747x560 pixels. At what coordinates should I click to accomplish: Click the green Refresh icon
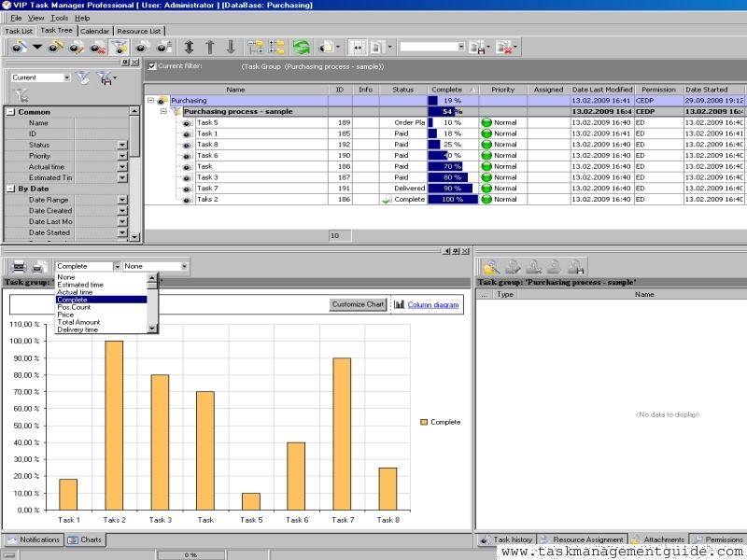tap(301, 48)
